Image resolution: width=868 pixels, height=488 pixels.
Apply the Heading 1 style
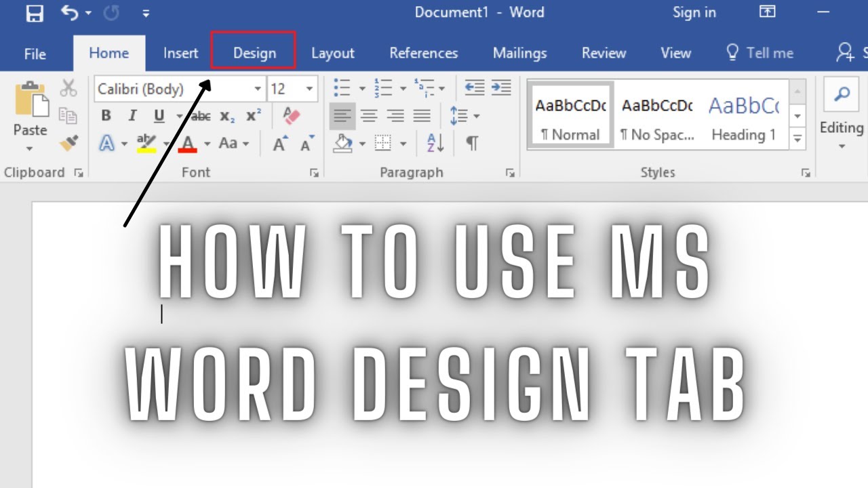pyautogui.click(x=744, y=115)
